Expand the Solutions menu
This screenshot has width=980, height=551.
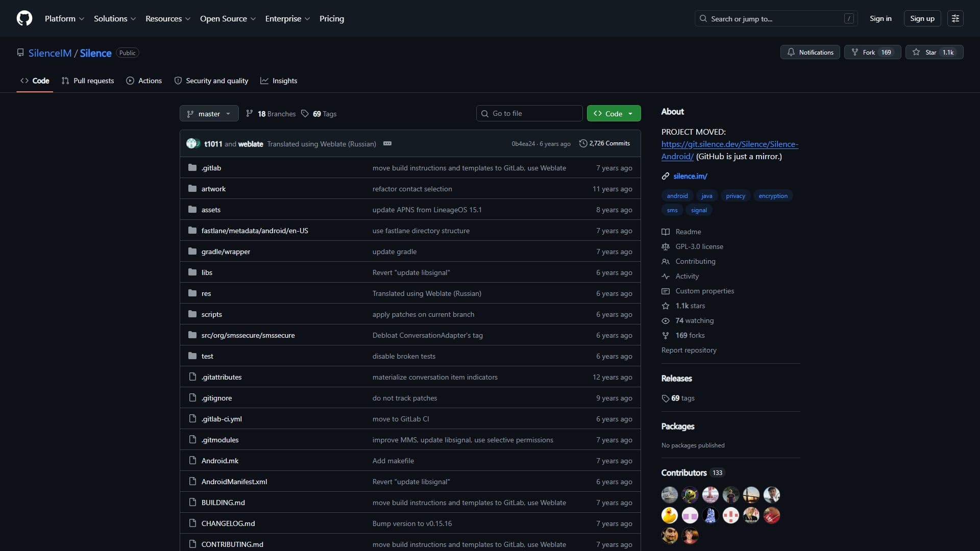pyautogui.click(x=115, y=18)
